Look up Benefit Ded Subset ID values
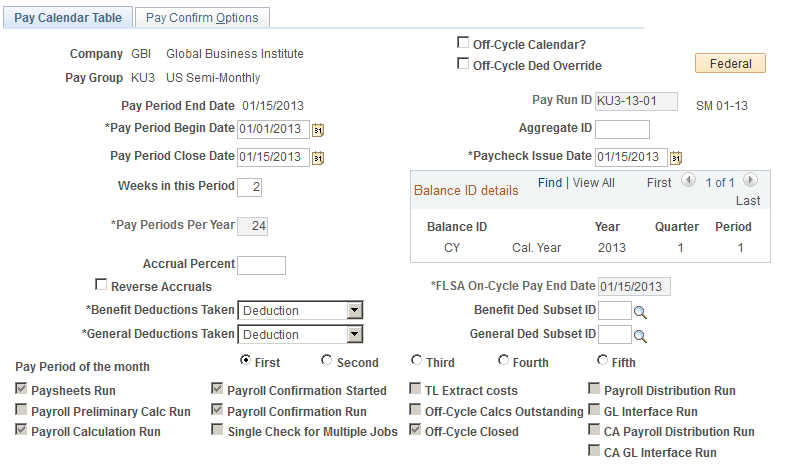The image size is (791, 467). pos(640,312)
